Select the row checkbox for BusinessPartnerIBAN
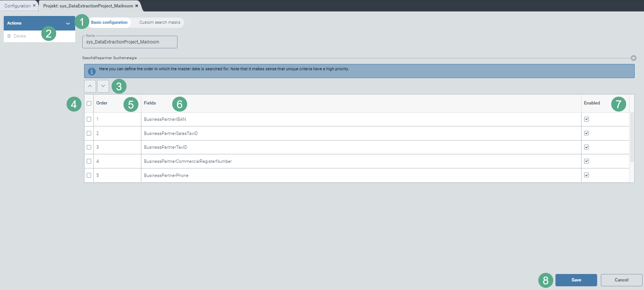This screenshot has height=290, width=644. tap(89, 119)
